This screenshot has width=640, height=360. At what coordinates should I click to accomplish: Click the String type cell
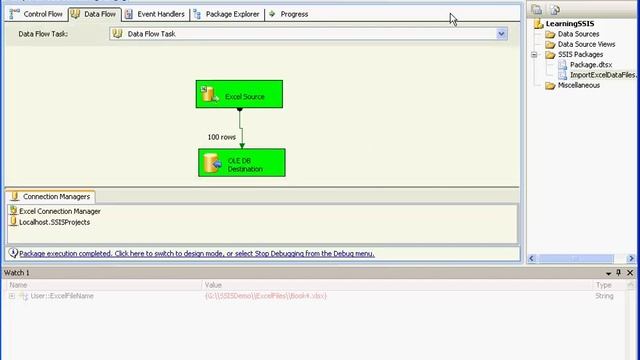click(x=604, y=296)
